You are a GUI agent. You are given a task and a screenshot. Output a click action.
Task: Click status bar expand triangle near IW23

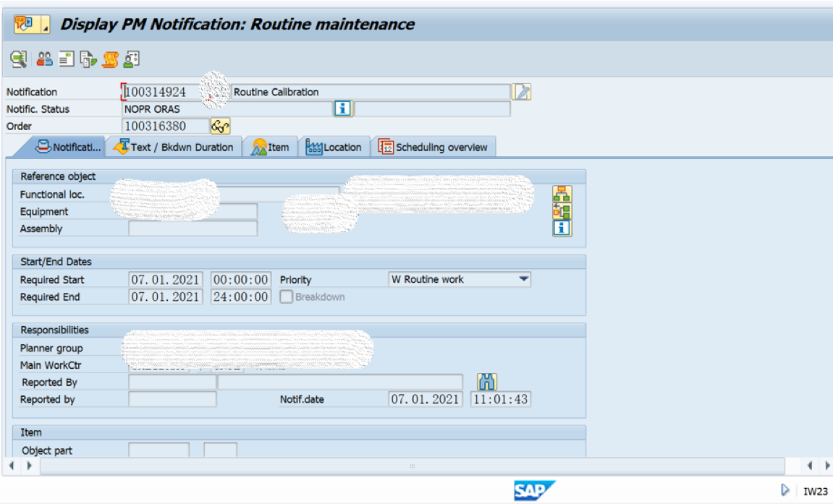(785, 490)
